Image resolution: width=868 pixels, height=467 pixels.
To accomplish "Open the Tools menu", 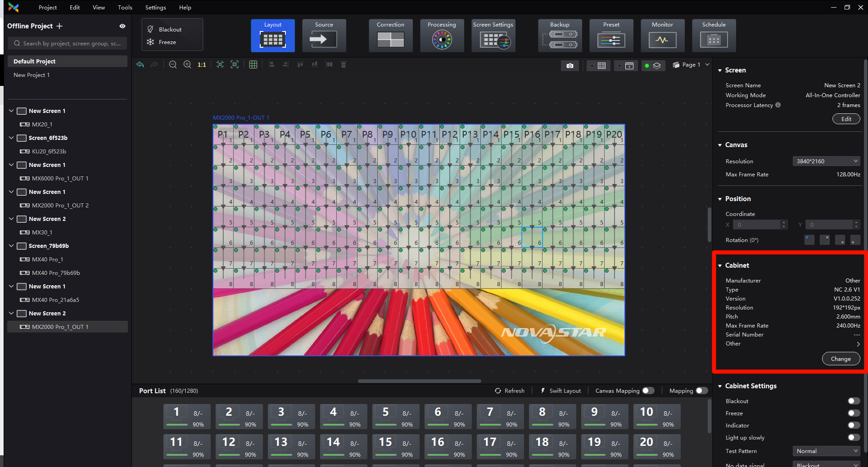I will point(125,7).
